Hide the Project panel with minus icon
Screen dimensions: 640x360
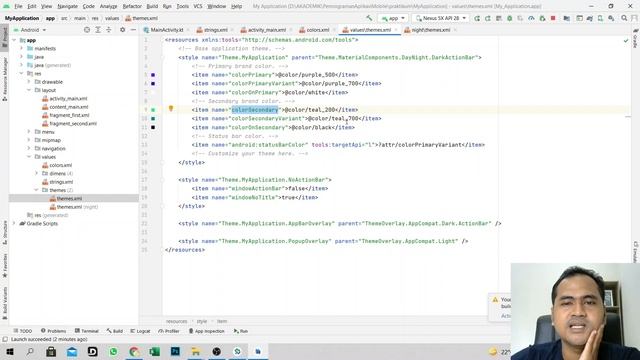pyautogui.click(x=133, y=30)
